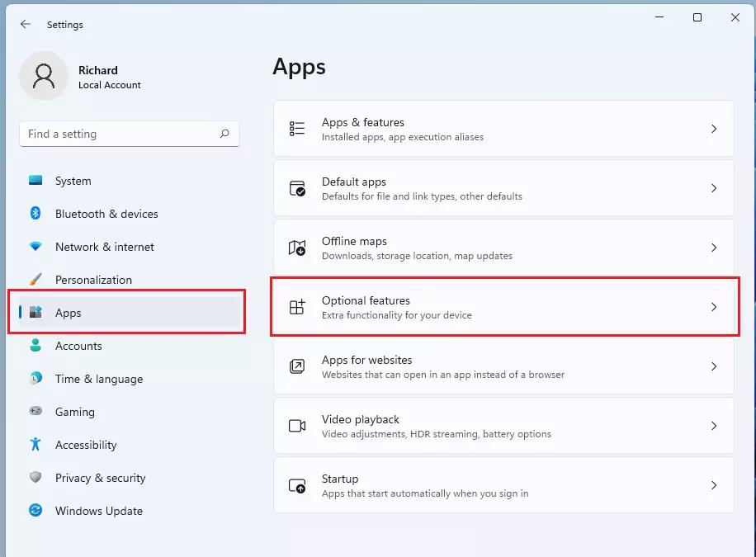The width and height of the screenshot is (756, 557).
Task: Open the Startup chevron arrow
Action: coord(714,485)
